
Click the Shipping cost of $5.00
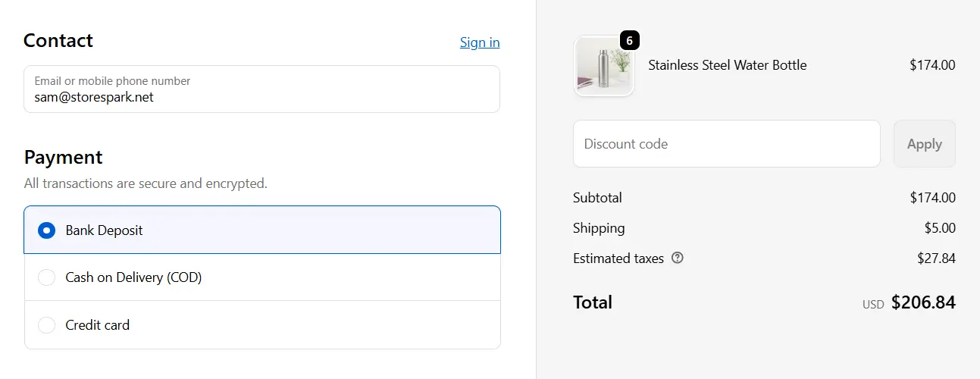point(938,228)
